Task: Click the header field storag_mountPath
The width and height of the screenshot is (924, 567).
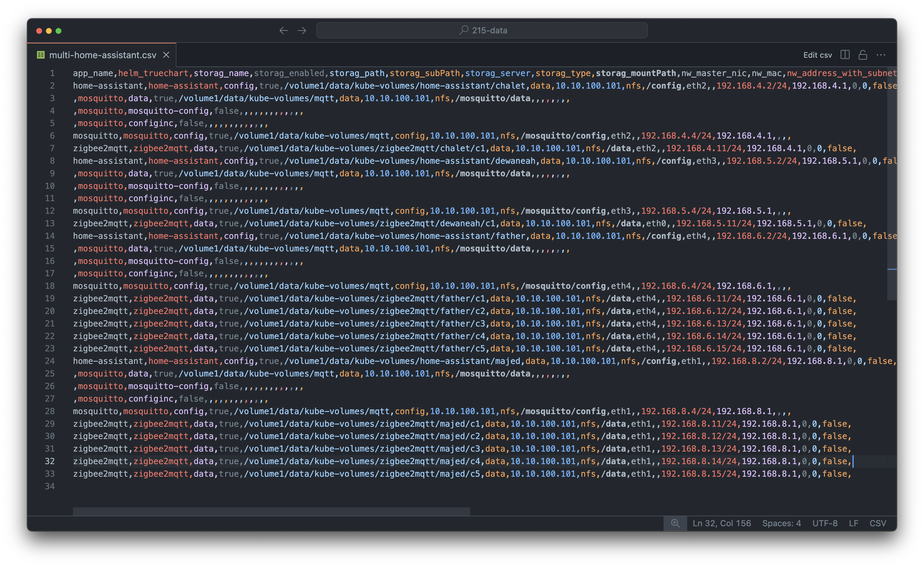Action: pos(636,73)
